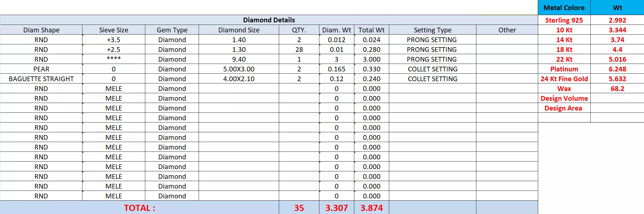This screenshot has width=644, height=214.
Task: Click the Total Wt column header
Action: pos(372,30)
